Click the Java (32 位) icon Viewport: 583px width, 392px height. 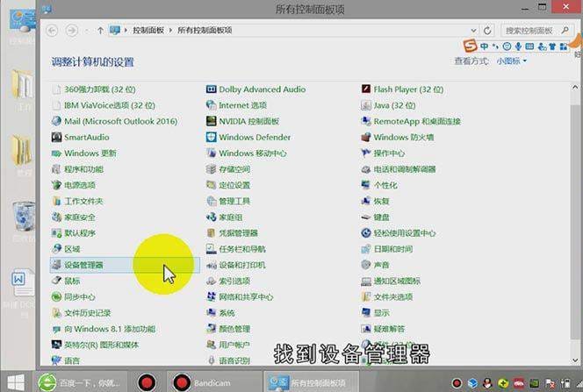[x=366, y=105]
